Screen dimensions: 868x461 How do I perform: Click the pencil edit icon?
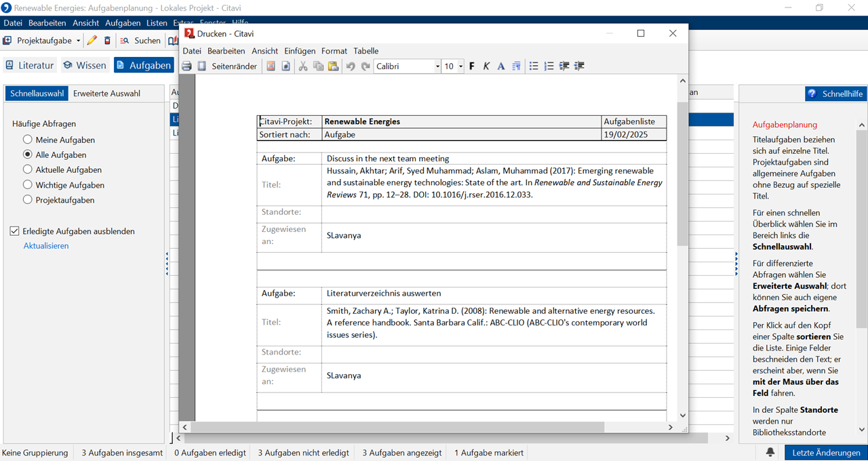pyautogui.click(x=92, y=41)
